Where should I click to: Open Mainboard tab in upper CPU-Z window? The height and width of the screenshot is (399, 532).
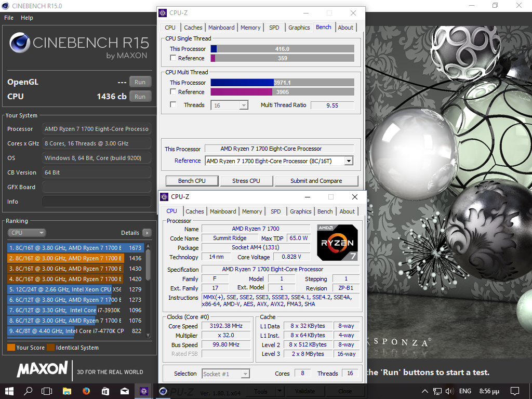pyautogui.click(x=221, y=28)
